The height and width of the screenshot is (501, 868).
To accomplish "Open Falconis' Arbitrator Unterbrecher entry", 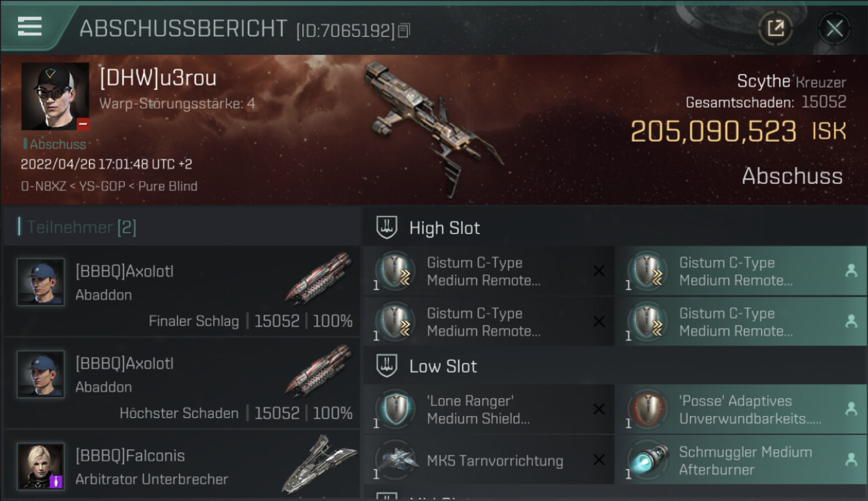I will click(x=182, y=465).
